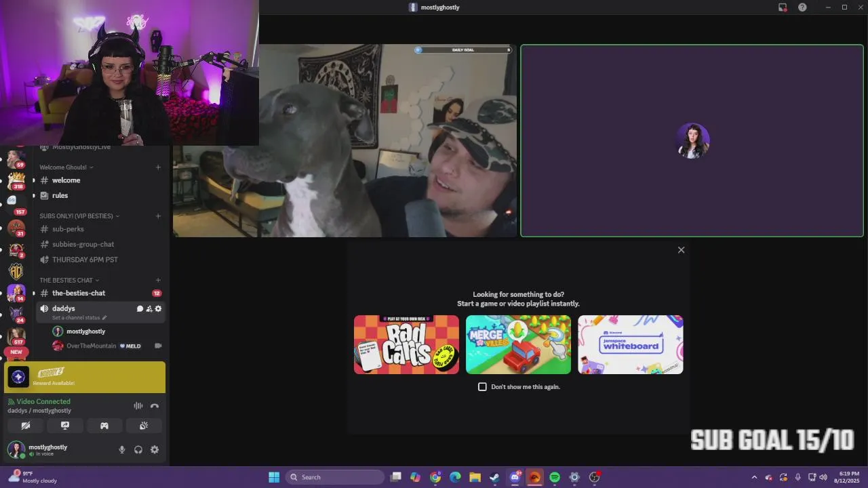Toggle screen share button

65,426
